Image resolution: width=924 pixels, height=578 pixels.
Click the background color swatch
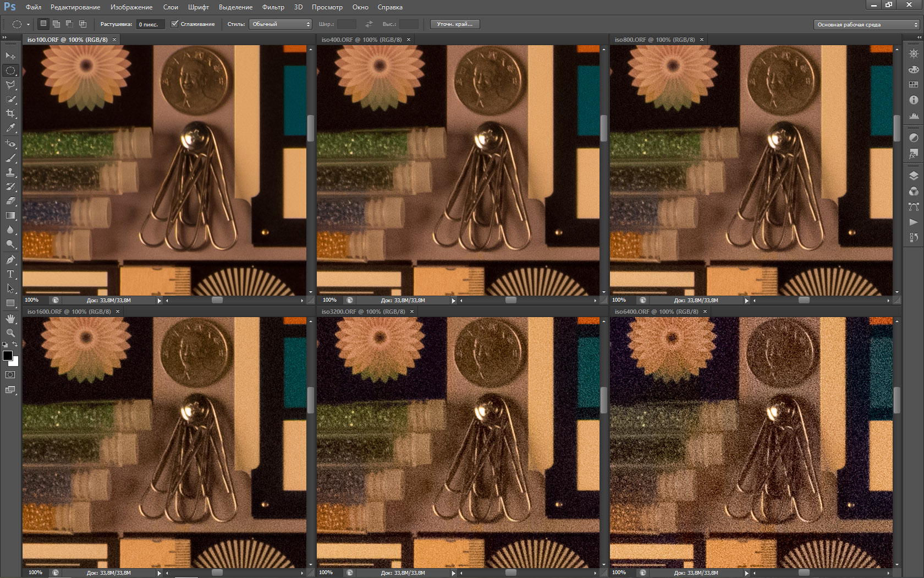pos(15,362)
